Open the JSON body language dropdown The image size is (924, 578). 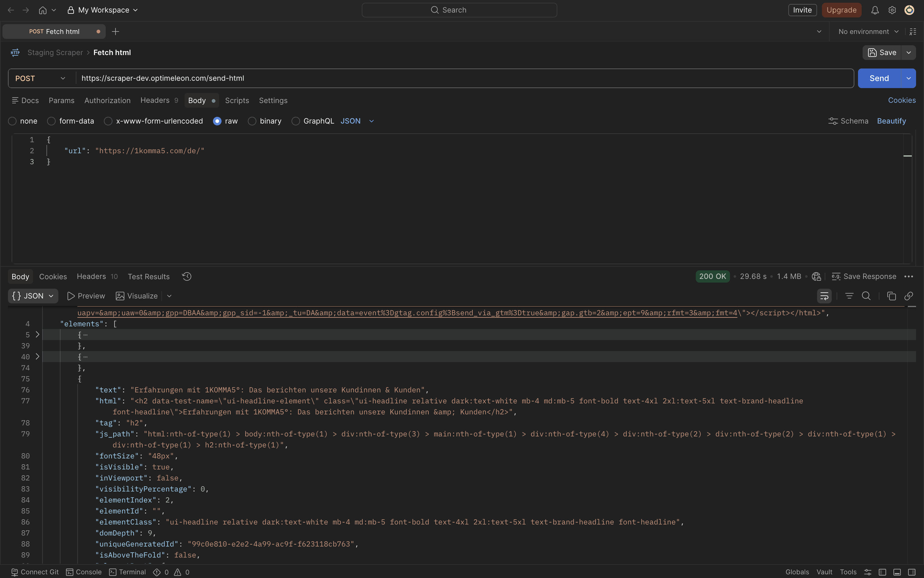pyautogui.click(x=358, y=121)
